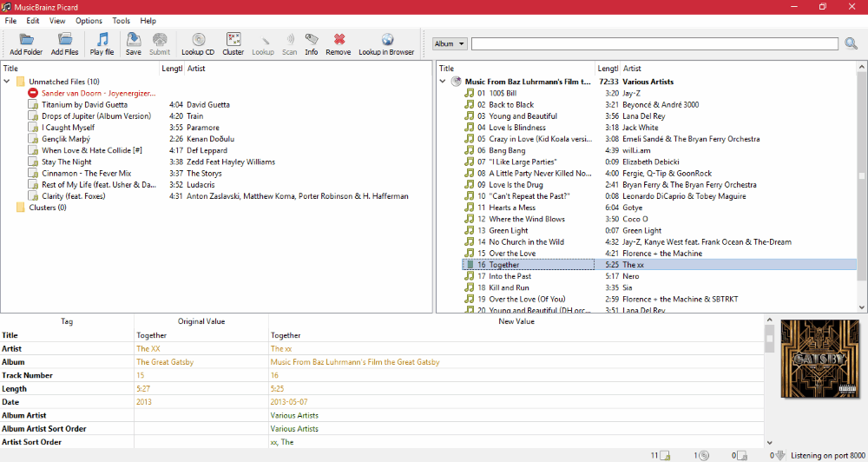The width and height of the screenshot is (868, 462).
Task: Click the metadata panel scroll down arrow
Action: click(x=769, y=443)
